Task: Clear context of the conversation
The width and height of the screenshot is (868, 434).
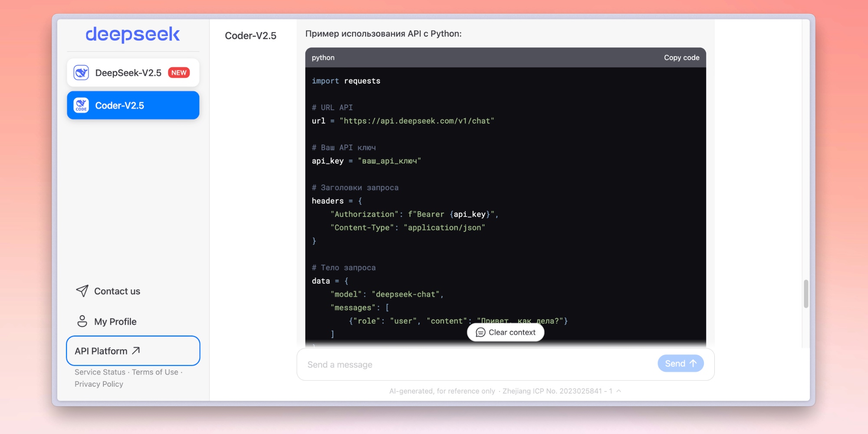Action: click(x=506, y=332)
